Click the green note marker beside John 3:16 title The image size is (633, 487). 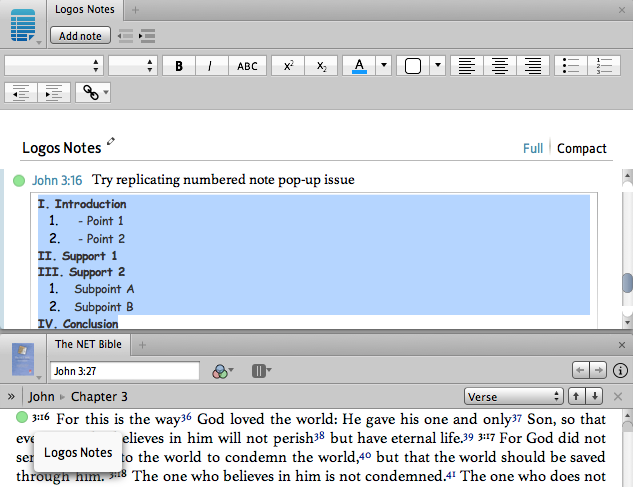click(19, 181)
